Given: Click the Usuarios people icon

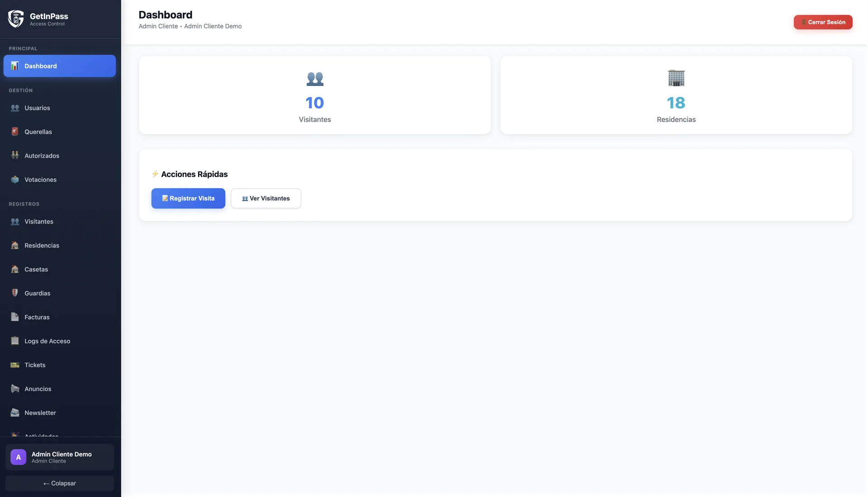Looking at the screenshot, I should [x=15, y=108].
